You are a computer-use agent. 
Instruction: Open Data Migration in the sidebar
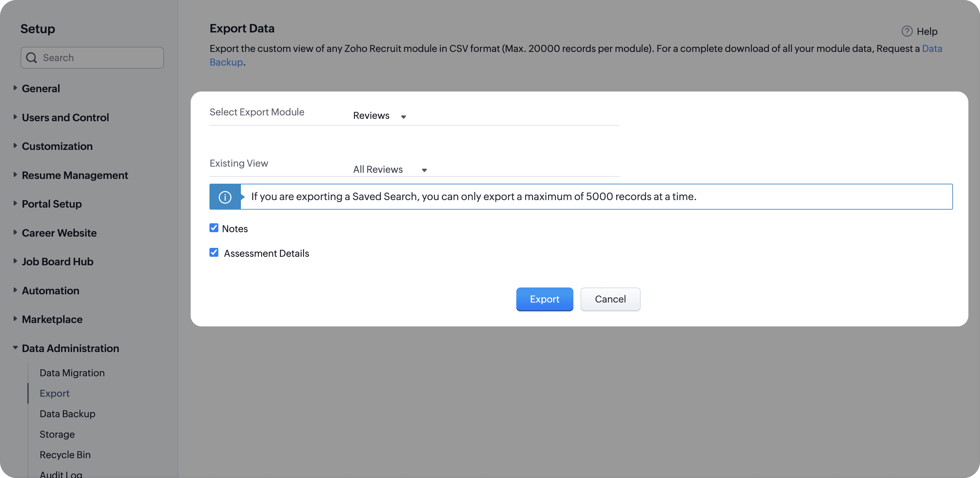pos(72,372)
